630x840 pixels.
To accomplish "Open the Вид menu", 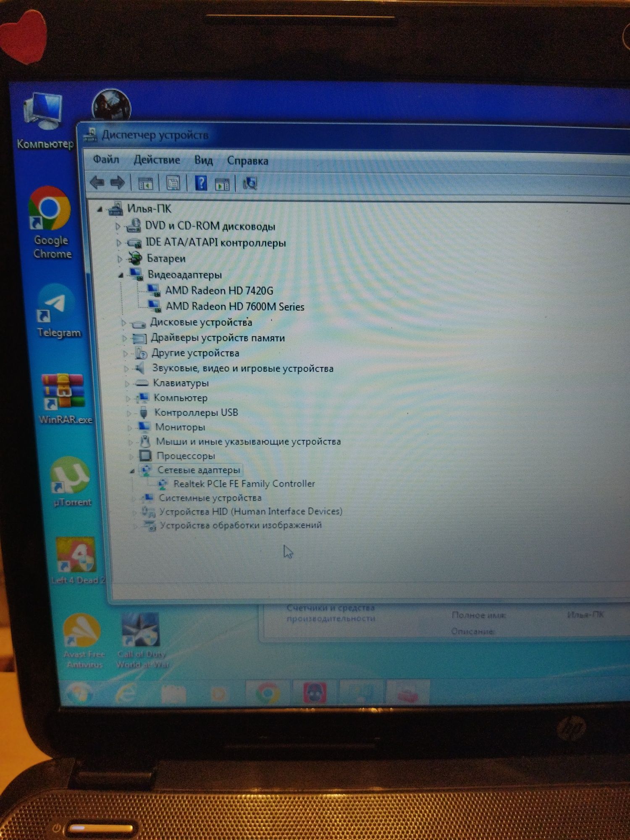I will click(x=204, y=160).
